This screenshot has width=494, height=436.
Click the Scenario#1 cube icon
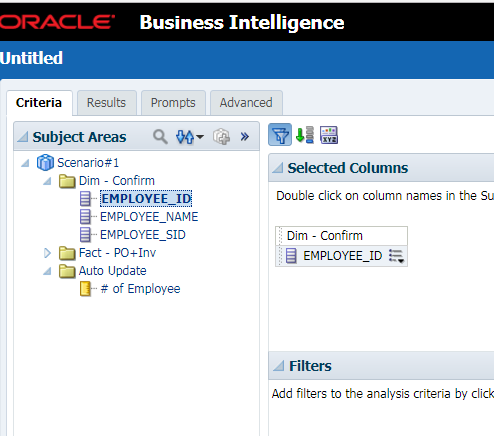point(45,163)
